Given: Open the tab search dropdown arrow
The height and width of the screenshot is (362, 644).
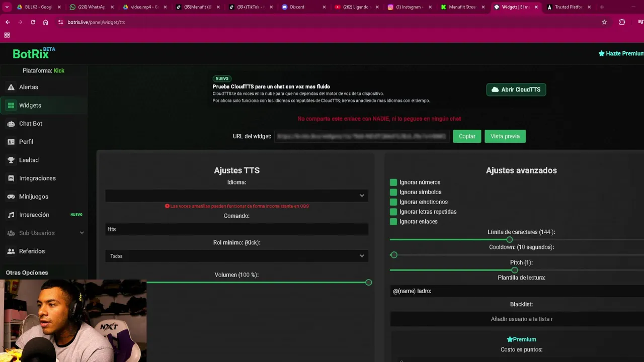Looking at the screenshot, I should coord(7,7).
